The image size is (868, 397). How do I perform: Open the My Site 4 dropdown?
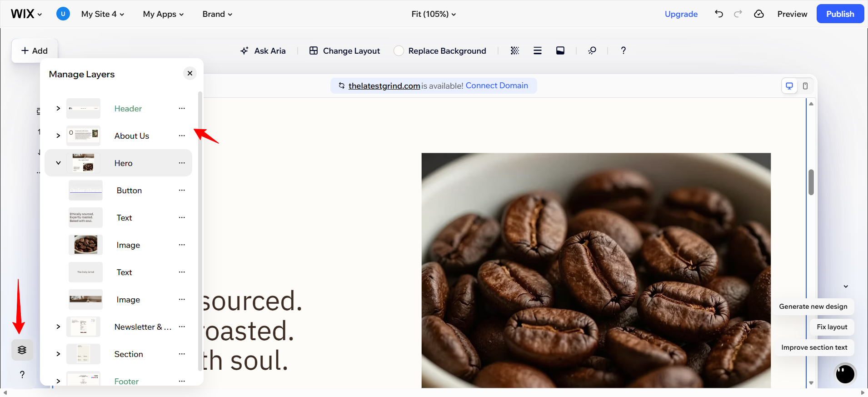103,14
